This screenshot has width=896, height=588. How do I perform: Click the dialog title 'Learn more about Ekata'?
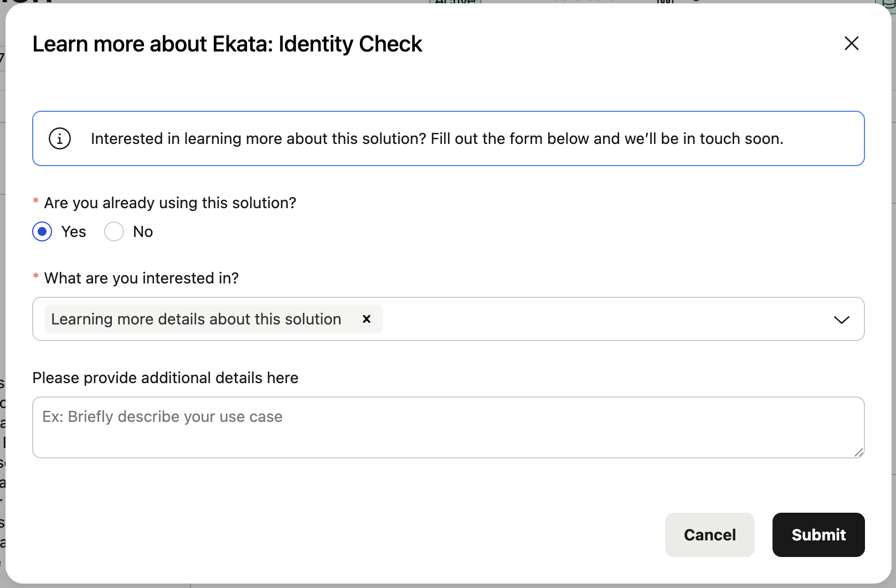[227, 44]
